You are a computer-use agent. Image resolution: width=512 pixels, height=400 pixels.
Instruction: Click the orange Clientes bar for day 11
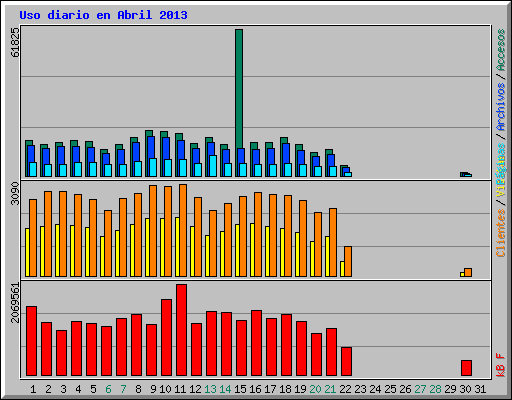(183, 230)
